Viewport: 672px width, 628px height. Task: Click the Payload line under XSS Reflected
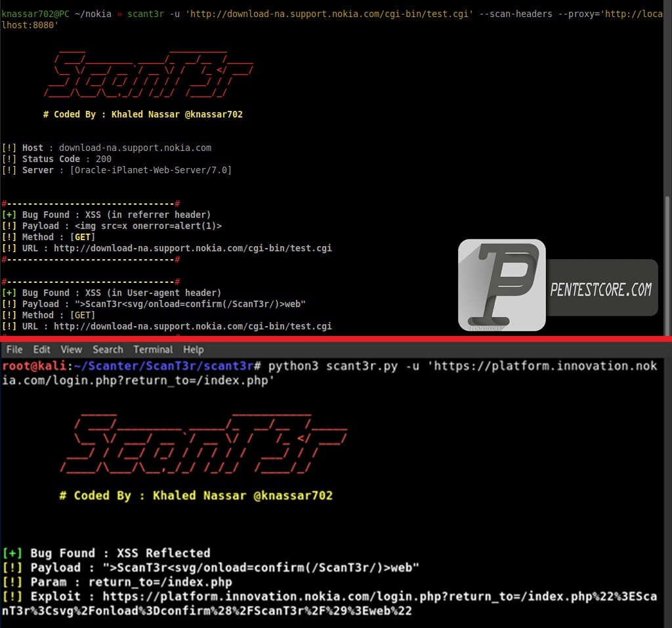click(211, 568)
